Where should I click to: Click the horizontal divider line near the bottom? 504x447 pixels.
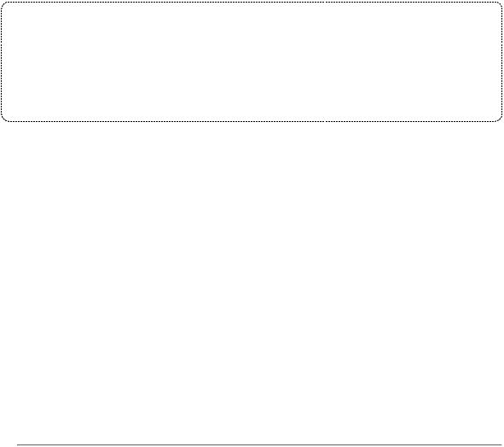(260, 445)
